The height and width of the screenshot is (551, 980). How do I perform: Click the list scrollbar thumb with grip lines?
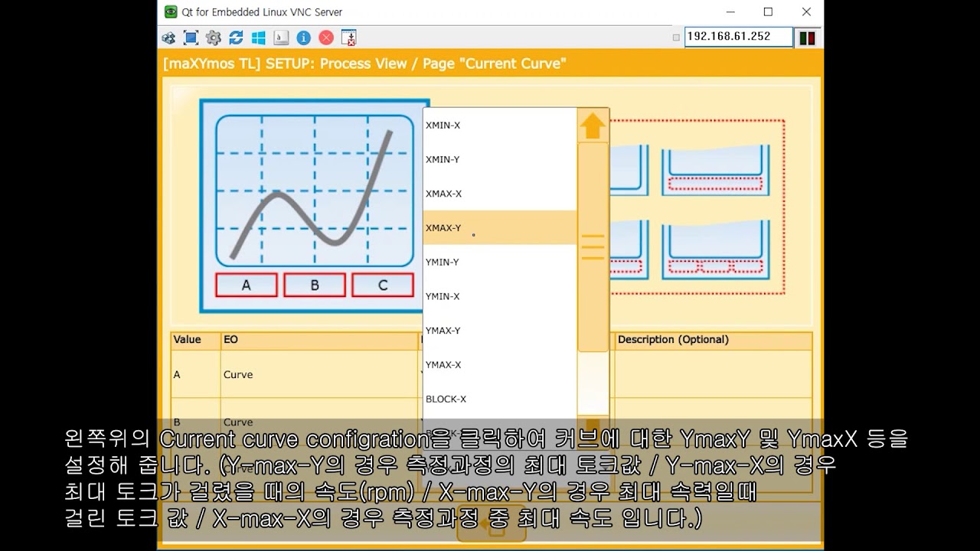pyautogui.click(x=593, y=246)
